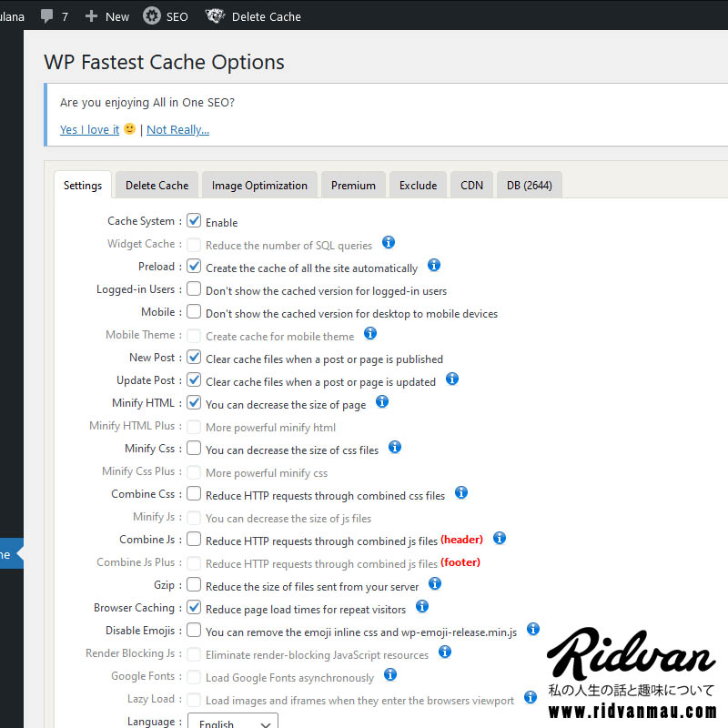Click 'Are you enjoying All in One SEO?' text

pos(147,102)
